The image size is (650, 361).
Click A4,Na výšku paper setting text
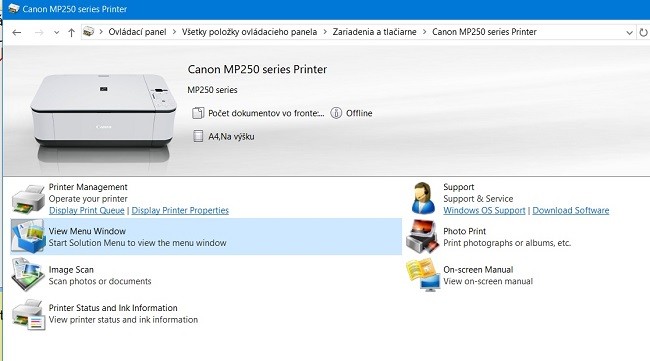point(231,136)
